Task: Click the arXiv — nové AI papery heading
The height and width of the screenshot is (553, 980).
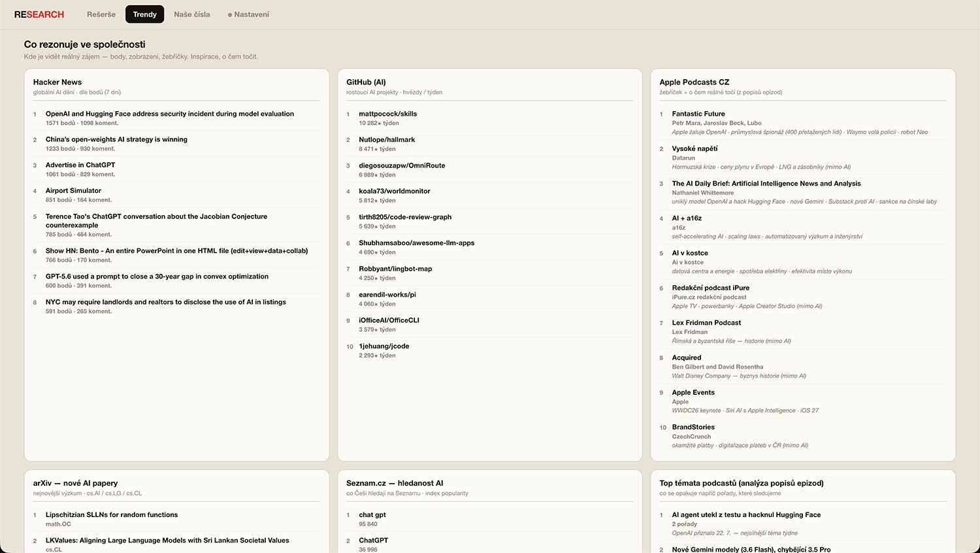Action: point(75,483)
